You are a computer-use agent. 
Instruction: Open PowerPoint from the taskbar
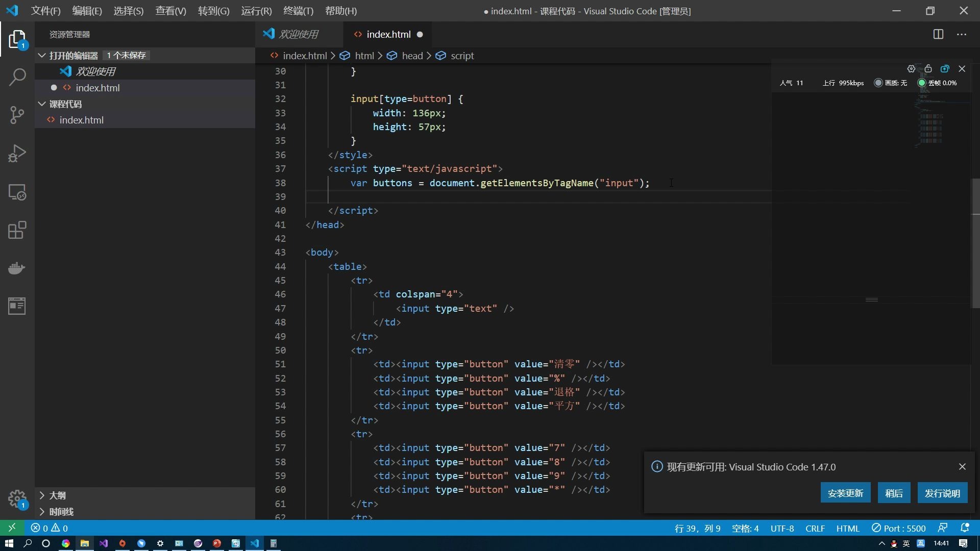(217, 543)
